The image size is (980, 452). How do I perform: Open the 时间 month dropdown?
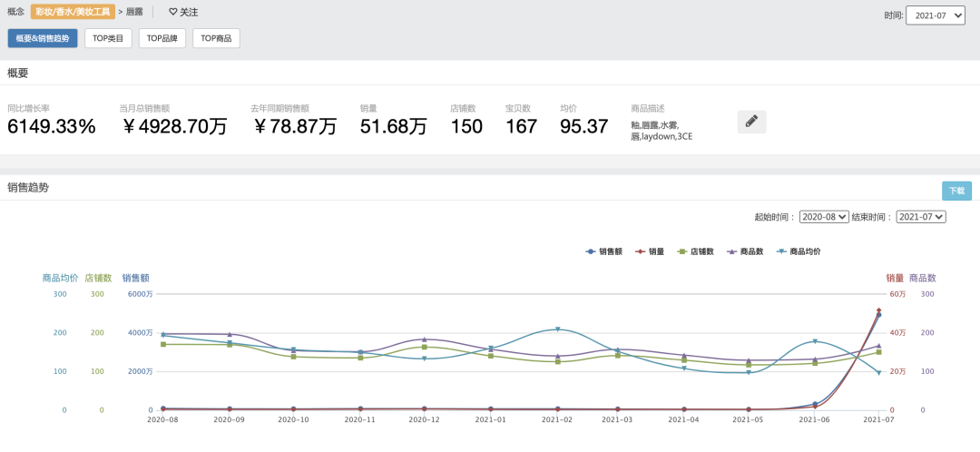[x=935, y=15]
